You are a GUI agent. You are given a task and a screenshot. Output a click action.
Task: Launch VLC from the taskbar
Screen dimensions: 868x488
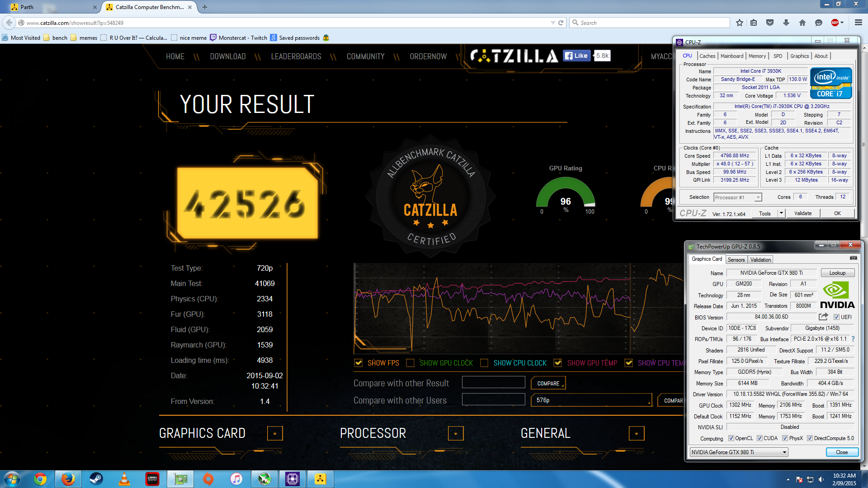pyautogui.click(x=124, y=479)
